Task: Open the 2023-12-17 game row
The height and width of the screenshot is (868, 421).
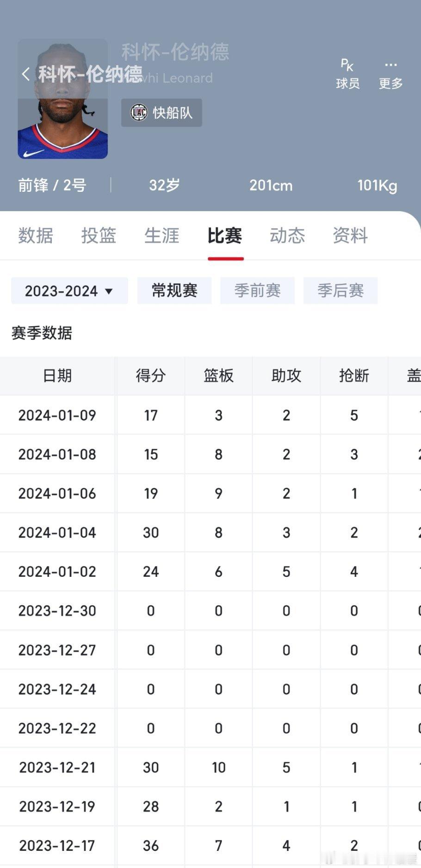Action: tap(210, 845)
